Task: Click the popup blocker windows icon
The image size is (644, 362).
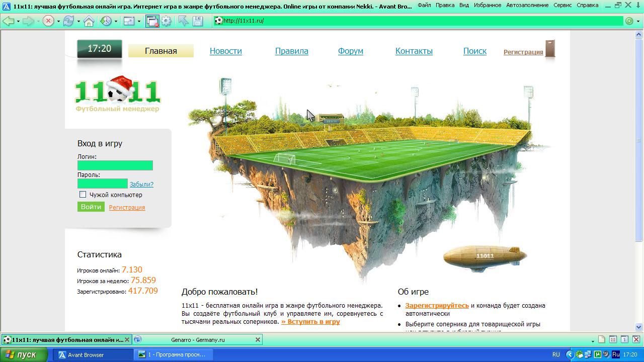Action: pyautogui.click(x=152, y=21)
